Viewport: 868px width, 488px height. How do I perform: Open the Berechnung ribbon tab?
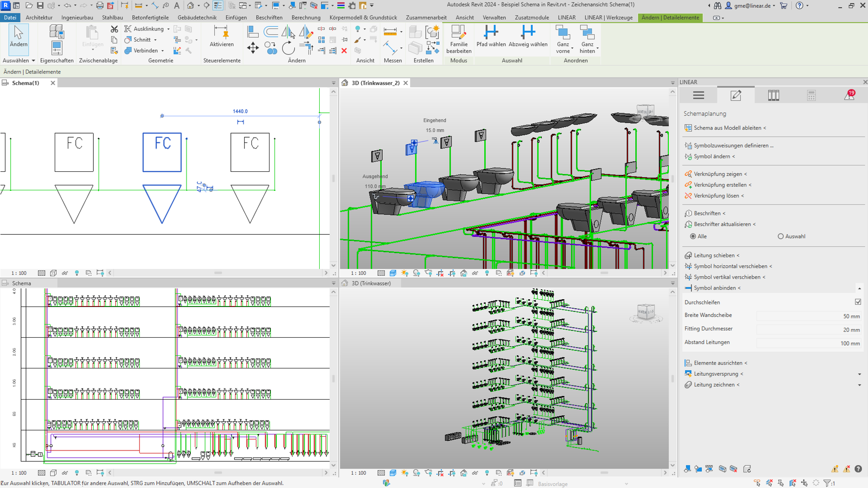306,18
